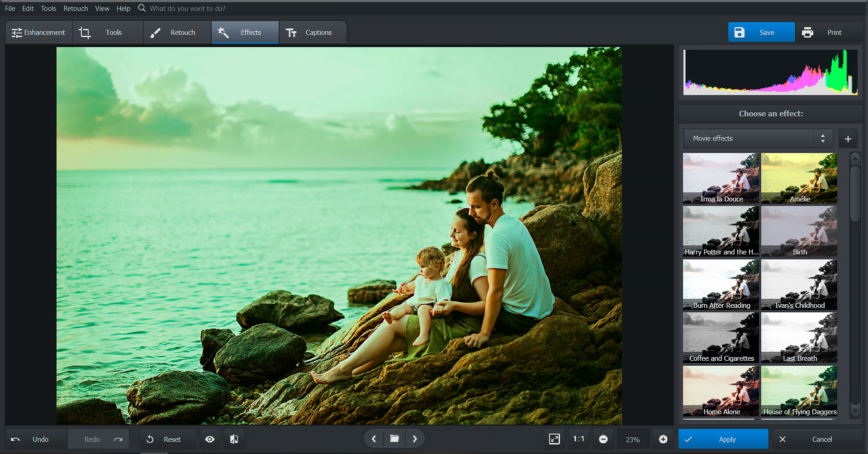Click the Save disk icon
This screenshot has height=454, width=868.
click(740, 32)
